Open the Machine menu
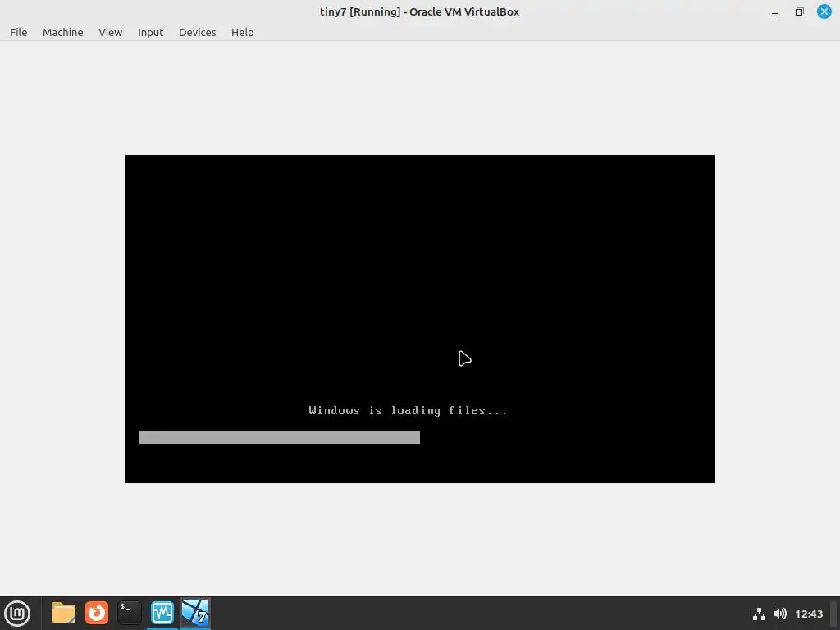This screenshot has height=630, width=840. tap(62, 32)
